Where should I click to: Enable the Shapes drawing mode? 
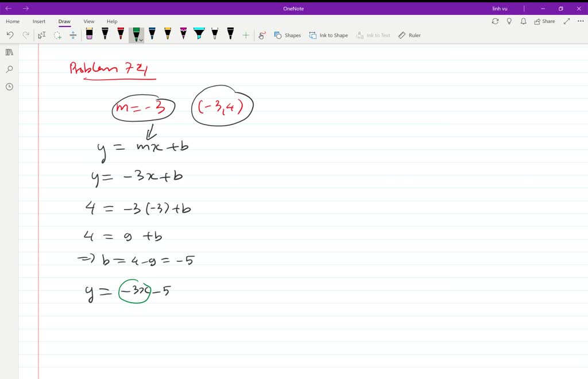pyautogui.click(x=287, y=35)
